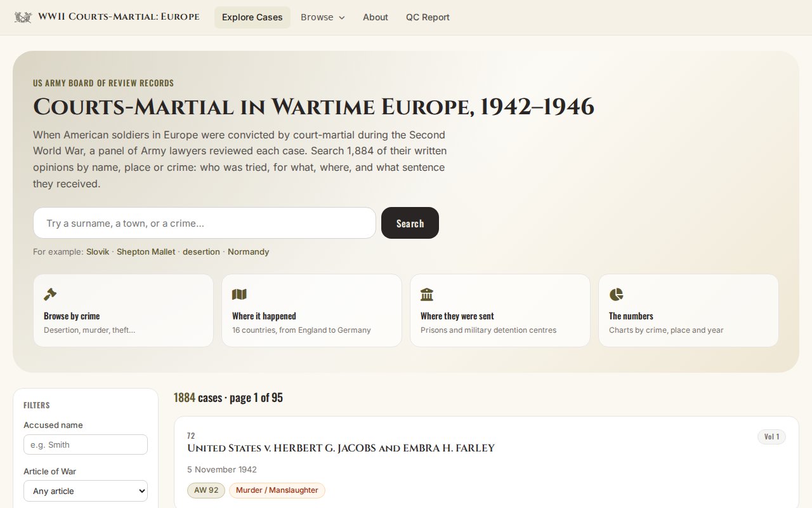Click the building icon on Where they were sent
The width and height of the screenshot is (812, 508).
[x=427, y=294]
